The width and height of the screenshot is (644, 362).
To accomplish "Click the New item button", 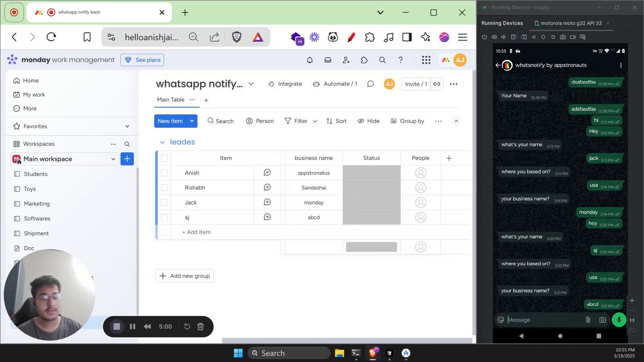I will pyautogui.click(x=170, y=121).
